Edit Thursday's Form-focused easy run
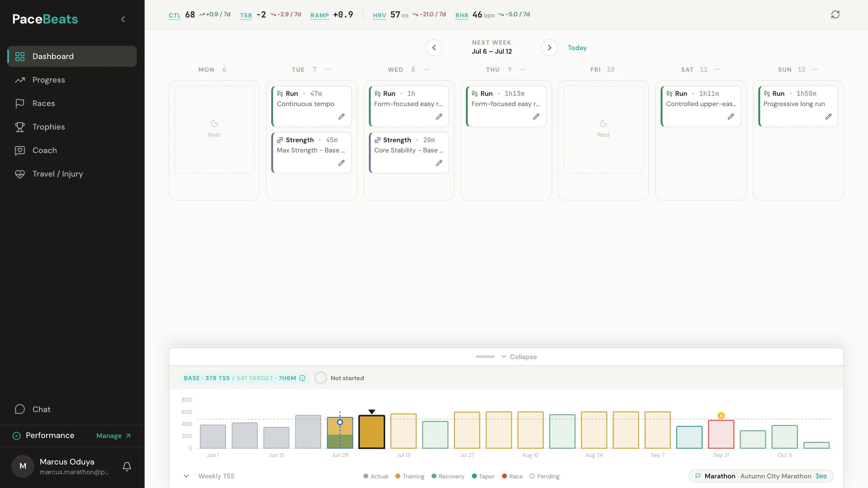Image resolution: width=868 pixels, height=488 pixels. [x=536, y=116]
